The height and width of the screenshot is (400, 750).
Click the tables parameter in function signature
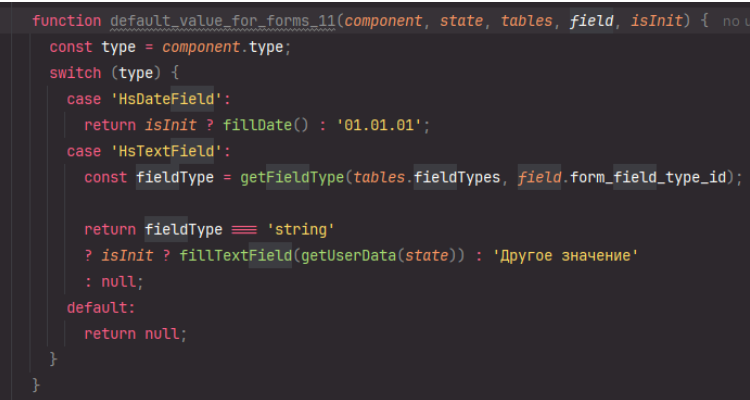click(526, 21)
